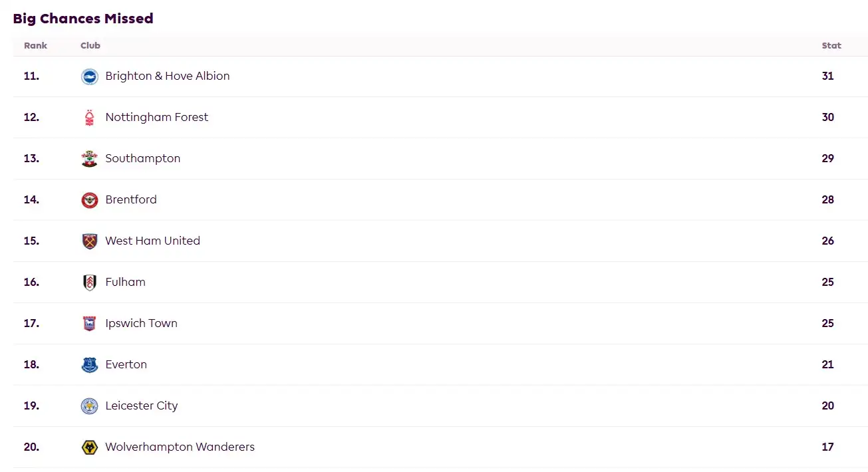
Task: Open the West Ham United link
Action: pyautogui.click(x=152, y=241)
